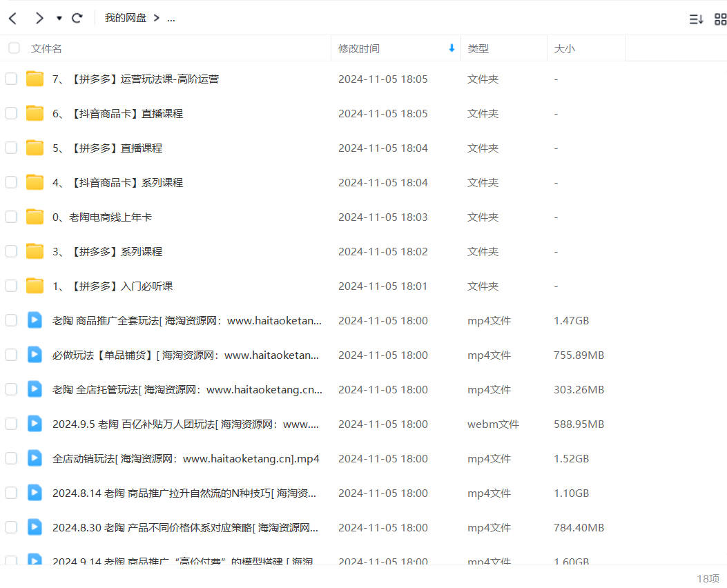
Task: Select checkbox for 2024.8.14 商品推广拉升自然流 video
Action: 11,493
